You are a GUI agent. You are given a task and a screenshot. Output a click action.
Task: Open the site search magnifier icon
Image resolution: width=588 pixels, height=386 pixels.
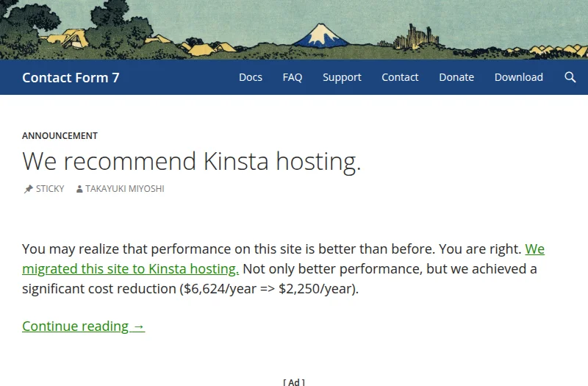(570, 77)
